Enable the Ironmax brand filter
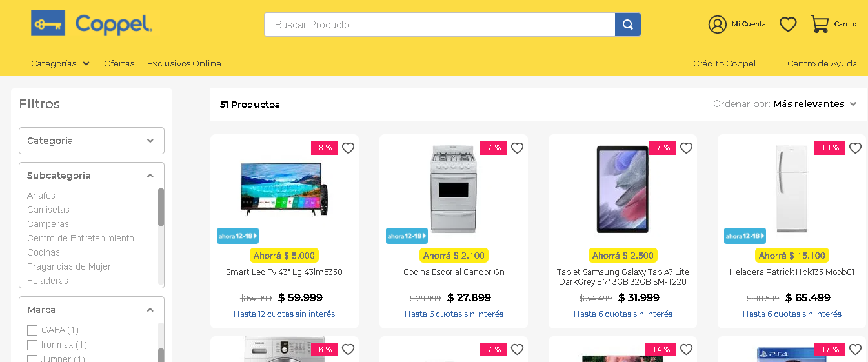The height and width of the screenshot is (362, 868). [x=32, y=345]
